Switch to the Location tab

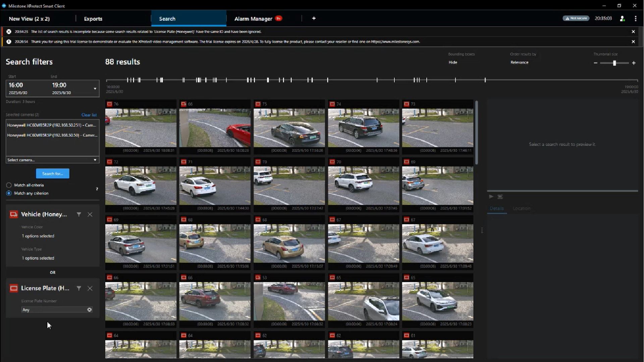point(522,208)
